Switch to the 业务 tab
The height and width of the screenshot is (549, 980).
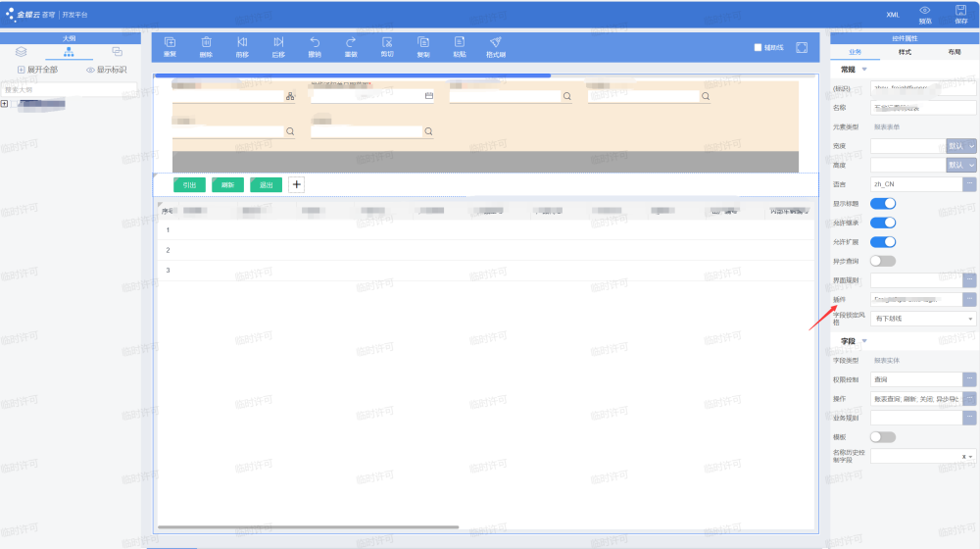[855, 52]
